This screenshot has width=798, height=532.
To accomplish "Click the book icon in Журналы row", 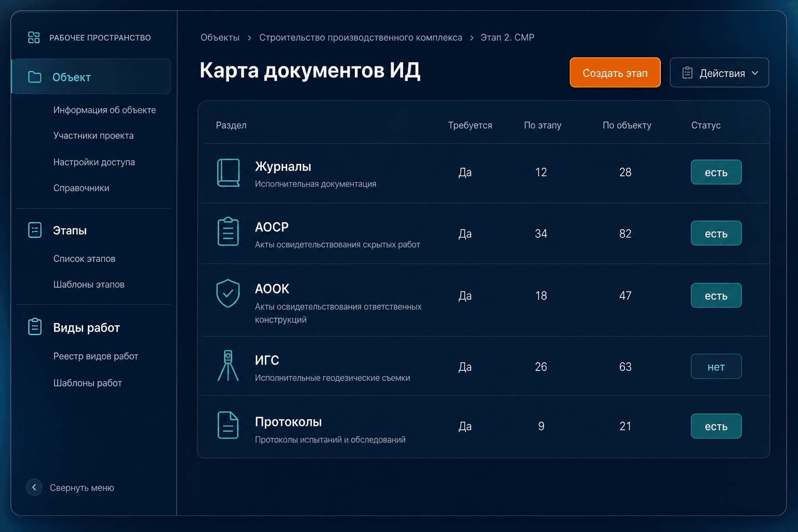I will point(228,173).
